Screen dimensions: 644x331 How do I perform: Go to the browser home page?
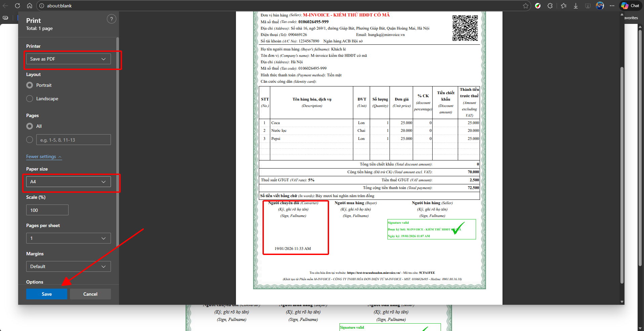click(30, 6)
